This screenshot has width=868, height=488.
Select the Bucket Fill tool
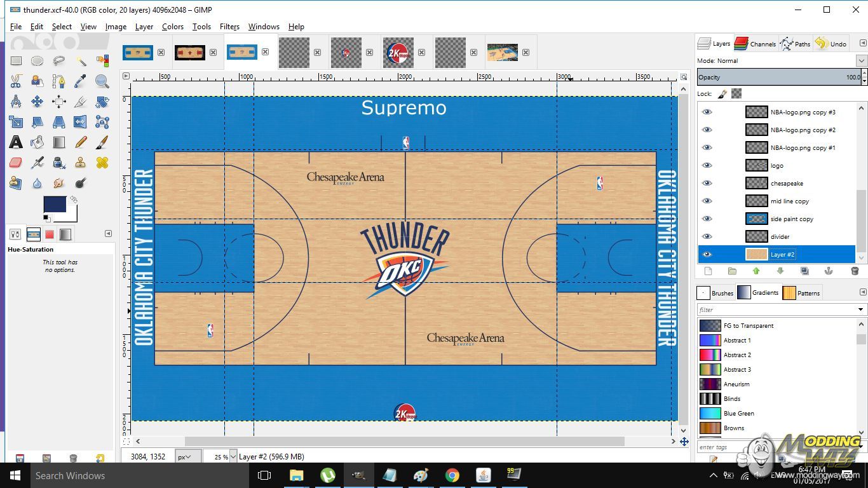[37, 142]
